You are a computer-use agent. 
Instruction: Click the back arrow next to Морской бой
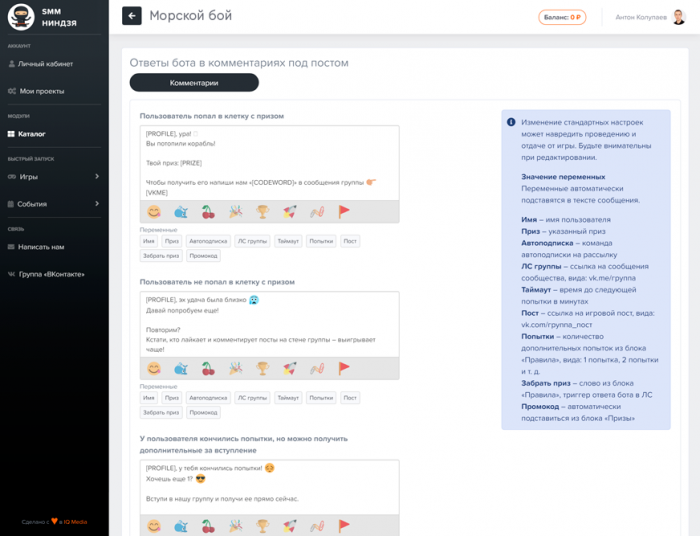[x=132, y=16]
